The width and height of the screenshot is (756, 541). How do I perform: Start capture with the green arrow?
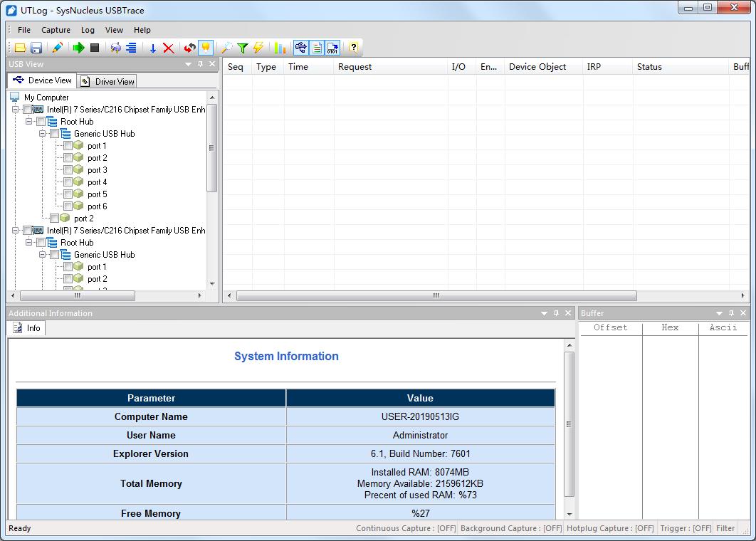pos(78,48)
